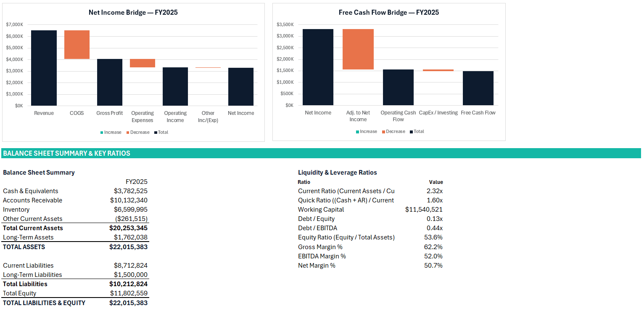
Task: Select the Working Capital label cell
Action: [321, 210]
